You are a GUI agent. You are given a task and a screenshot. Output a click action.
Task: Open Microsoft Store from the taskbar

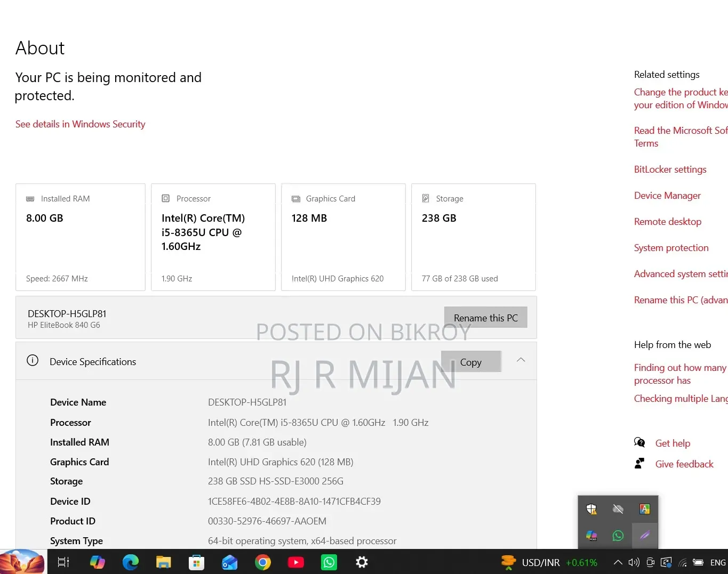(x=197, y=562)
